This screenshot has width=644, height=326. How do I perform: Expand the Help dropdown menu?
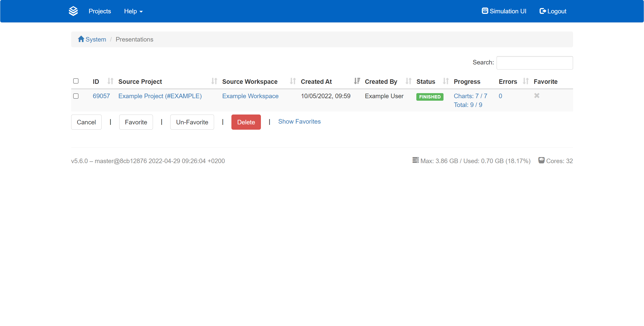(133, 11)
